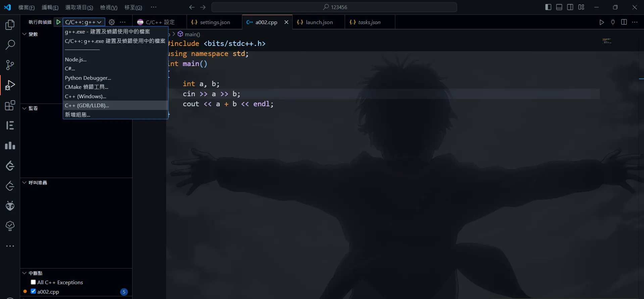Click the Run code icon in editor toolbar
Viewport: 644px width, 299px height.
click(601, 22)
